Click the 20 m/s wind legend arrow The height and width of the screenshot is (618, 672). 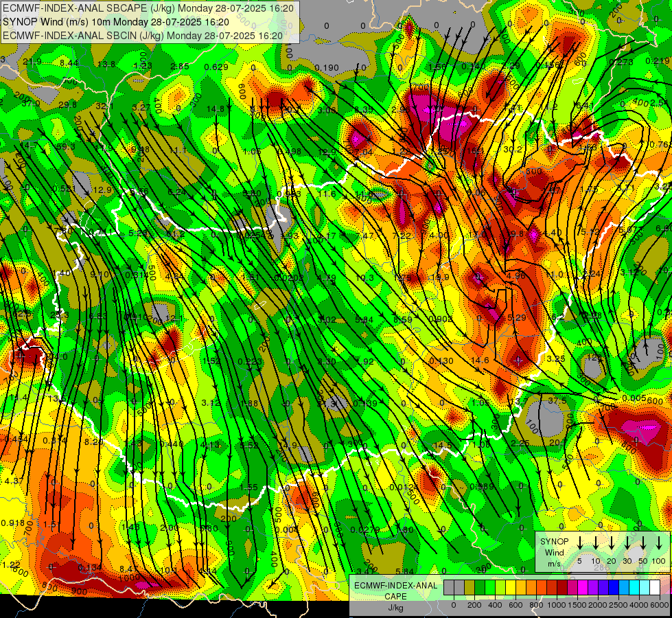(x=612, y=543)
